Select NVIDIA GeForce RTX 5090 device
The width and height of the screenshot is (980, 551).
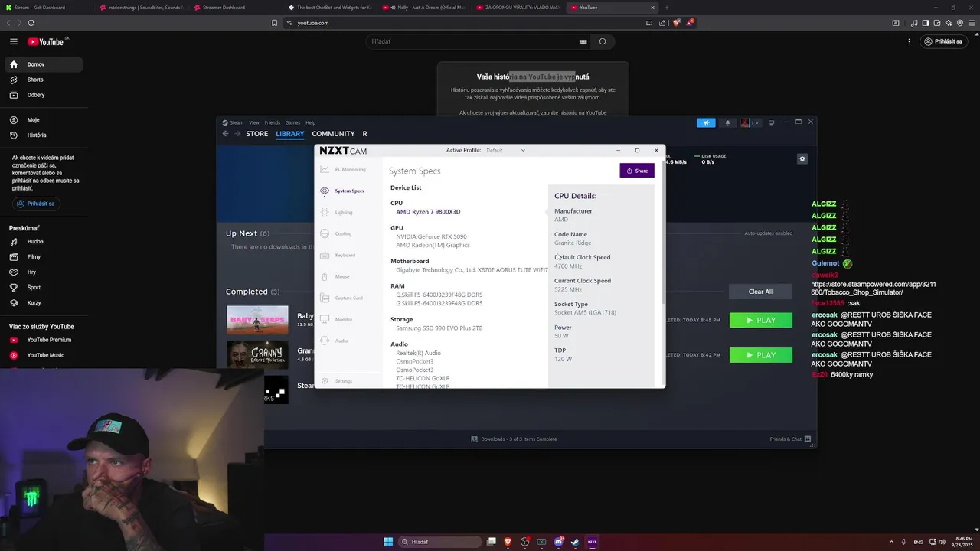pos(431,236)
